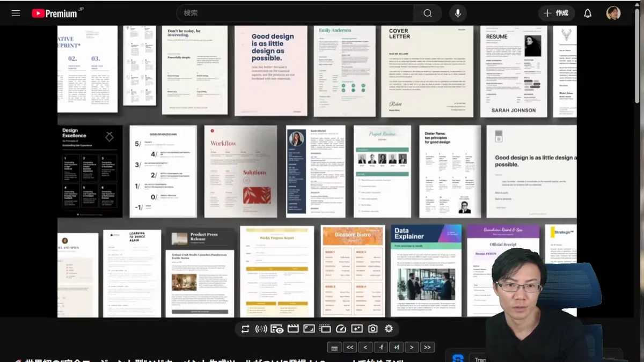Click the -f previous frame button

[x=381, y=348]
